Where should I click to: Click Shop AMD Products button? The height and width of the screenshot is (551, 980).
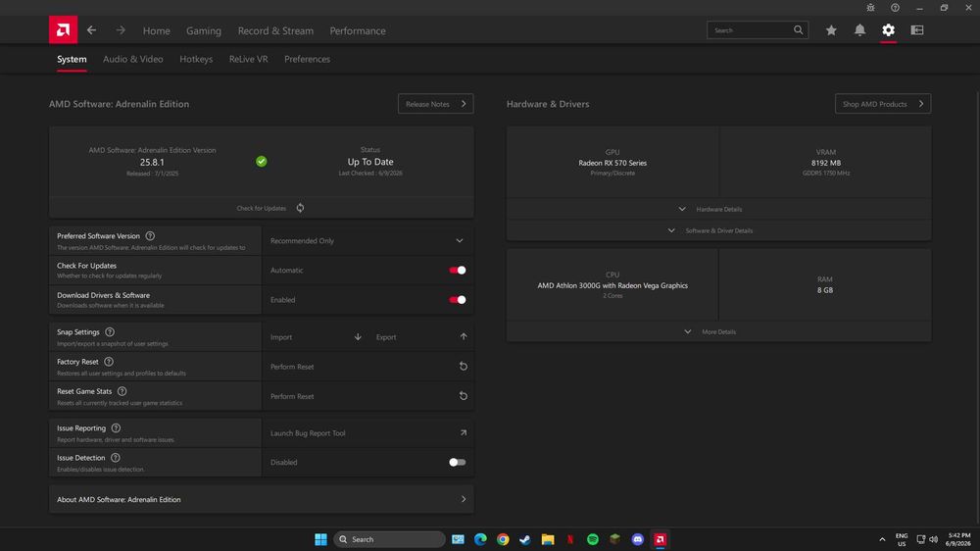883,104
